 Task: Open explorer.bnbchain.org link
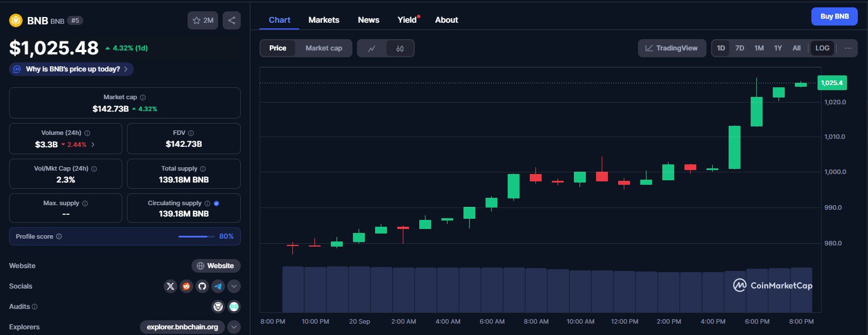[x=182, y=327]
